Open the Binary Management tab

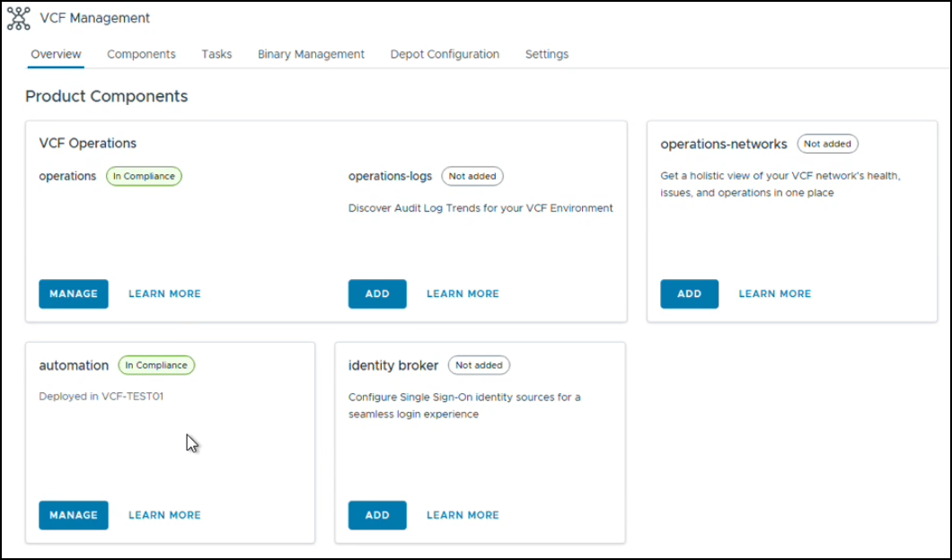pyautogui.click(x=311, y=54)
